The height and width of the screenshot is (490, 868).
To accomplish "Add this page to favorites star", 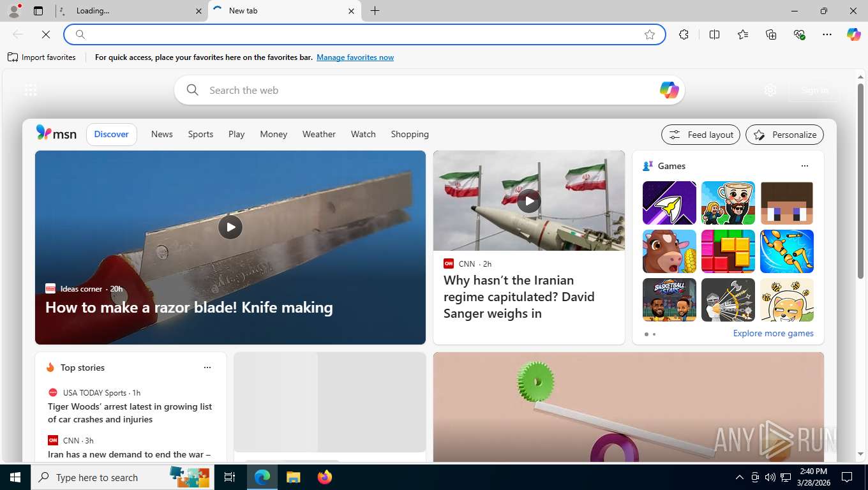I will tap(650, 34).
